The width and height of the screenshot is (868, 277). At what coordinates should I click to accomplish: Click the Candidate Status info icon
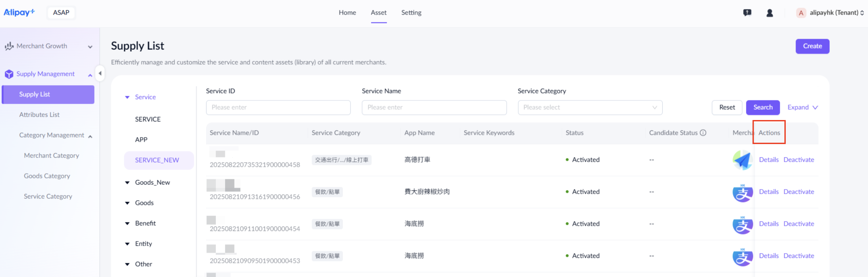tap(703, 133)
